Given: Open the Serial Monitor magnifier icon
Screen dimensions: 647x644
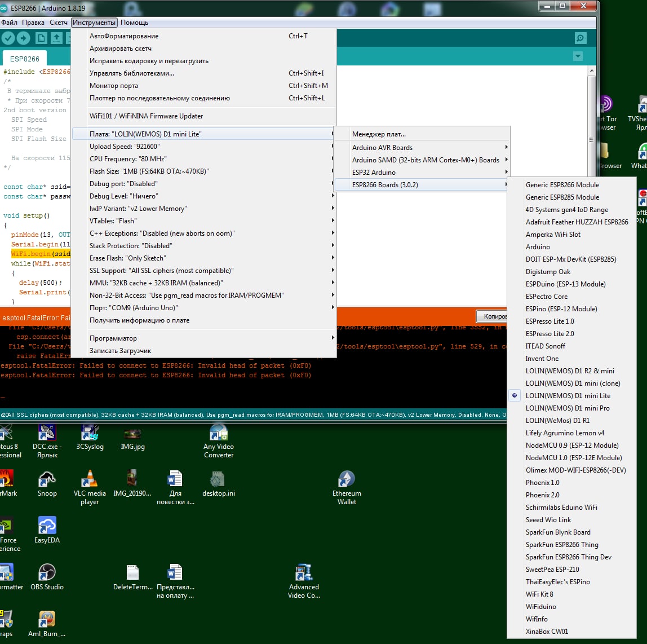Looking at the screenshot, I should point(580,38).
